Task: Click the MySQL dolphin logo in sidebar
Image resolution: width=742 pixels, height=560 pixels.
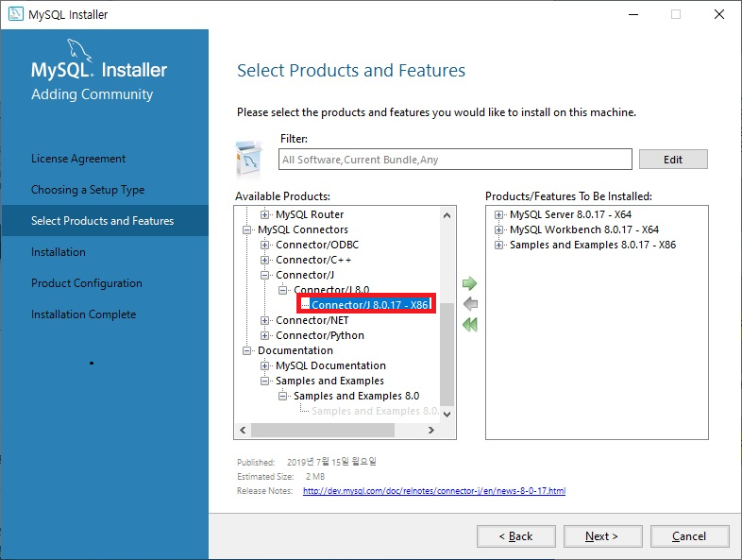Action: (x=79, y=50)
